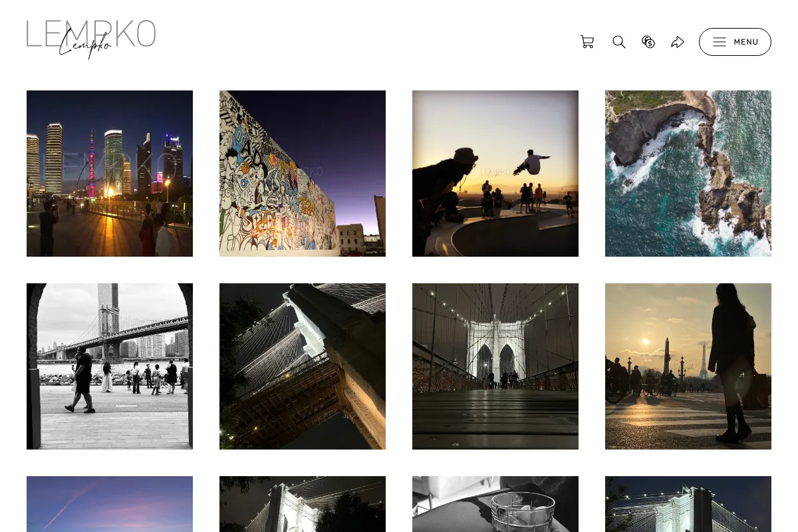798x532 pixels.
Task: Open the skateboarder sunset silhouette photo
Action: pyautogui.click(x=495, y=174)
